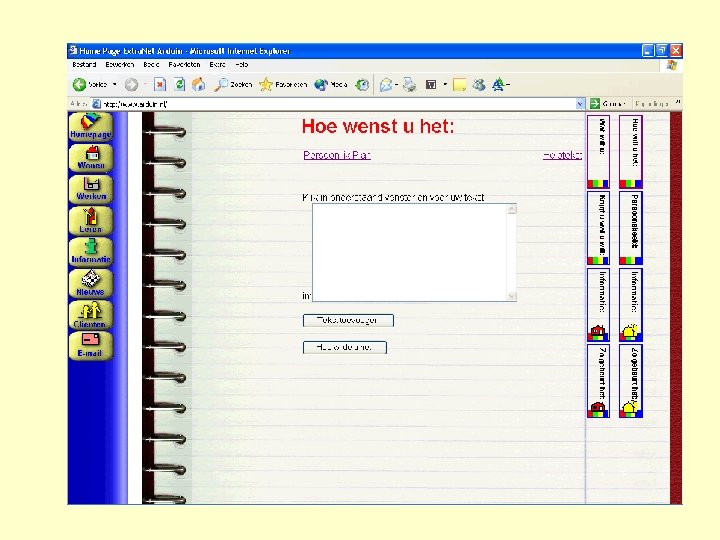Click the Zoeken search toolbar button

coord(233,84)
